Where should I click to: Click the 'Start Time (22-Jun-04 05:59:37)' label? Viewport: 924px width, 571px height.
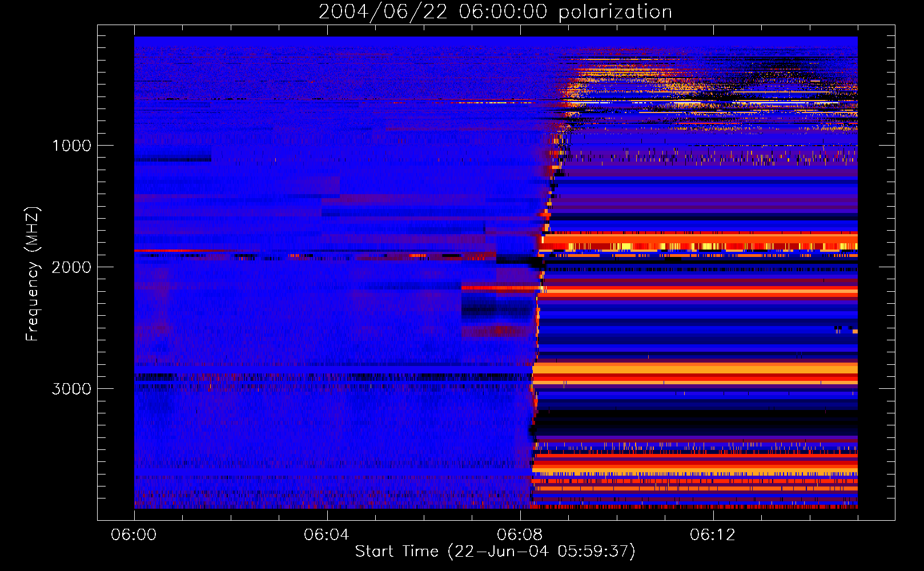[495, 551]
